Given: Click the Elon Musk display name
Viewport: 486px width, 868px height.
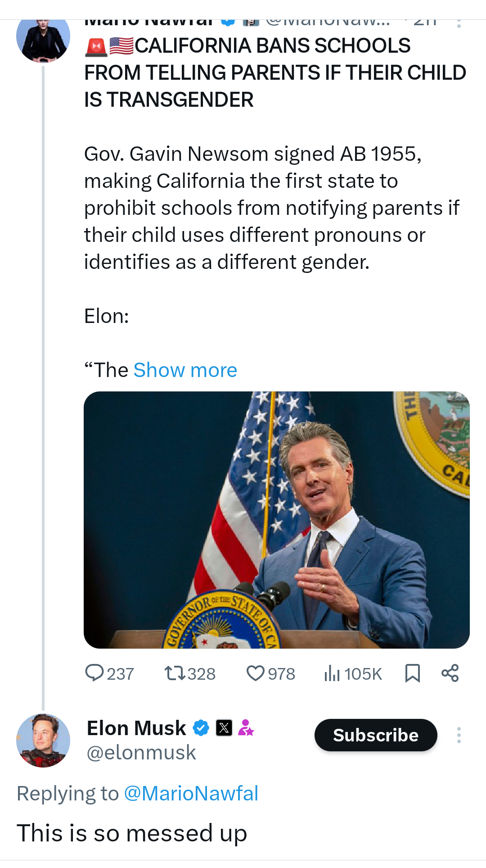Looking at the screenshot, I should tap(136, 728).
